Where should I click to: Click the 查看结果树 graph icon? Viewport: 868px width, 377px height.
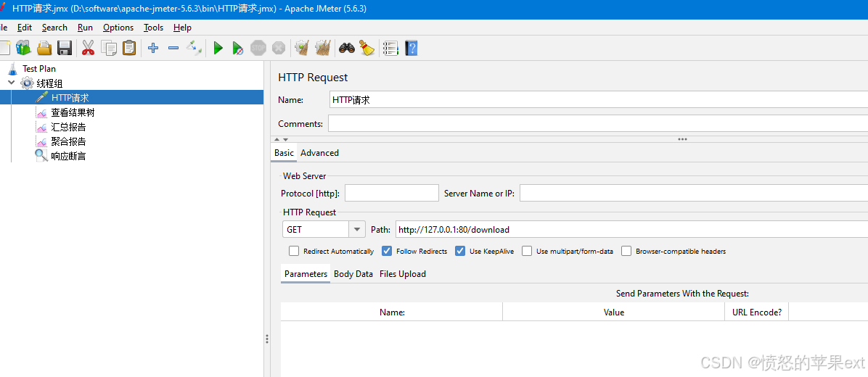click(x=42, y=113)
